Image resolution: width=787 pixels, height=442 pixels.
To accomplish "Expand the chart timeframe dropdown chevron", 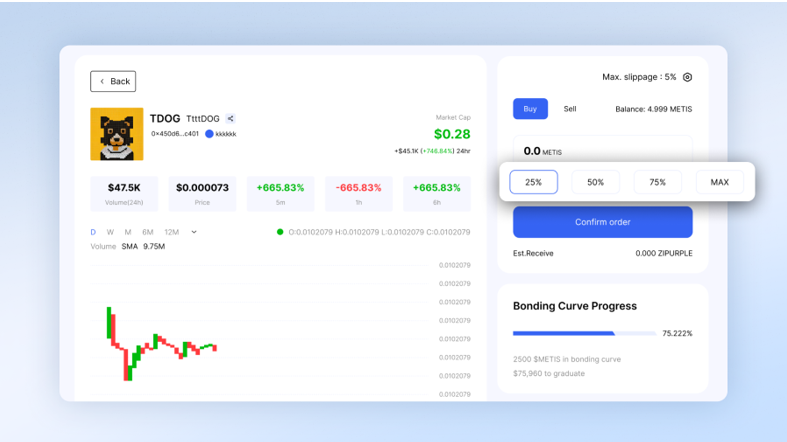I will coord(194,232).
